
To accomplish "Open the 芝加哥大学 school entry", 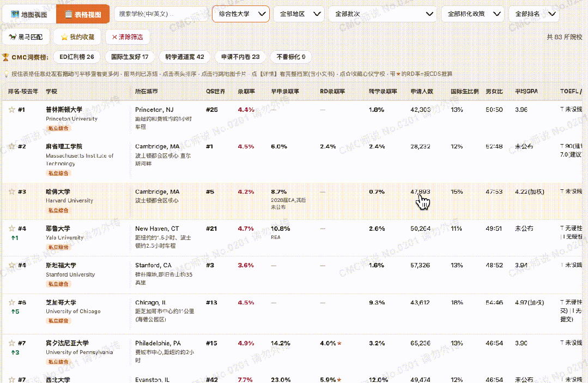I will [x=60, y=302].
